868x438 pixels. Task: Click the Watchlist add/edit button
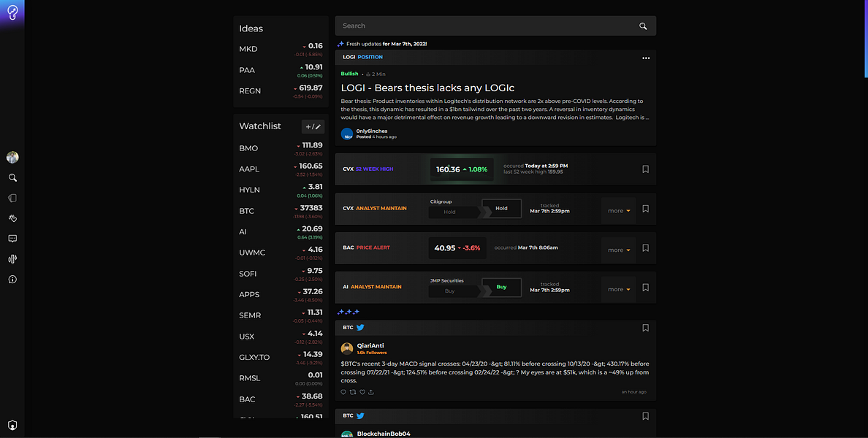pos(313,126)
